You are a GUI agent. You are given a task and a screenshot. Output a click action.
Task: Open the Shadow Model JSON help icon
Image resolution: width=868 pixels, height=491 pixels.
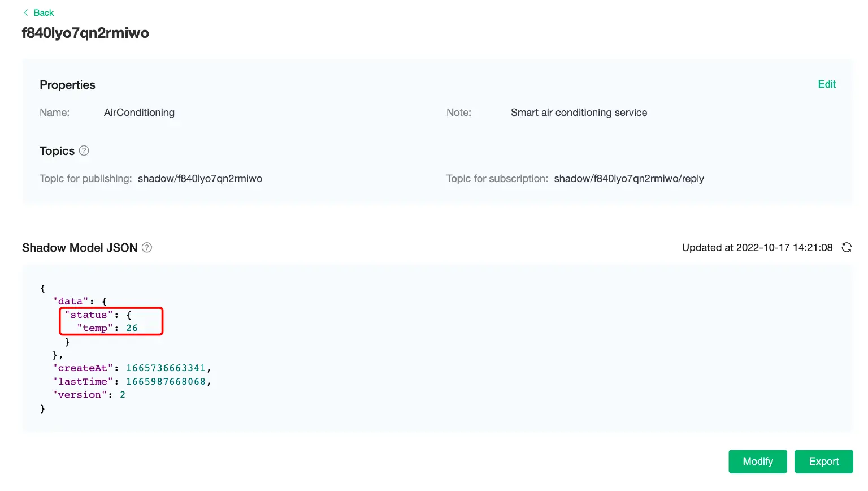(146, 247)
